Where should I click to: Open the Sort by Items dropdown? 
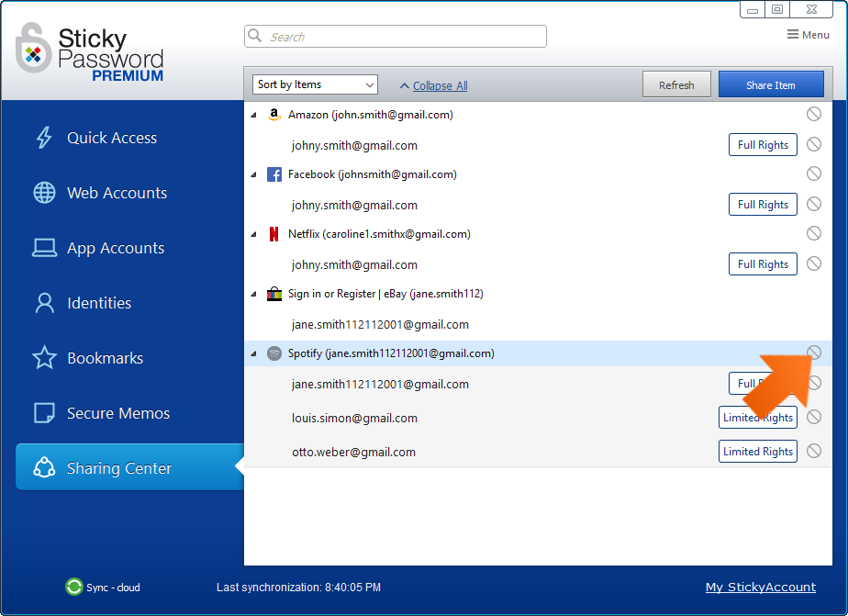[315, 84]
